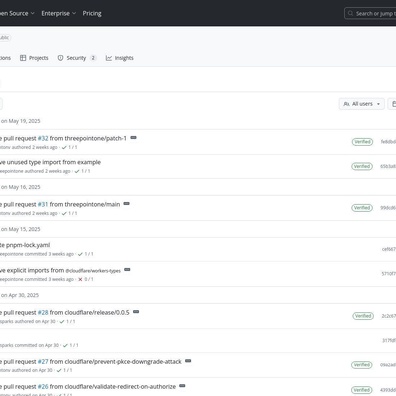The image size is (396, 396).
Task: Click the Security alert count badge 2
Action: tap(93, 58)
